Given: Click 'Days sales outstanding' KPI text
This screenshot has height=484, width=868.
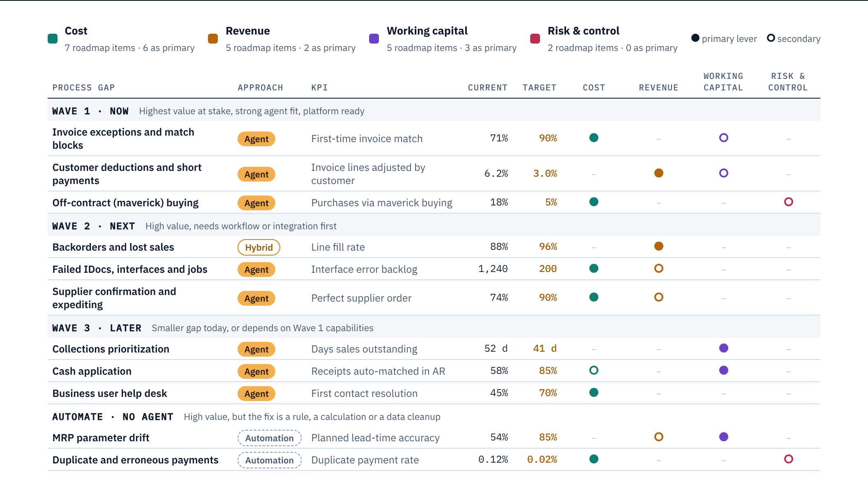Looking at the screenshot, I should click(364, 349).
